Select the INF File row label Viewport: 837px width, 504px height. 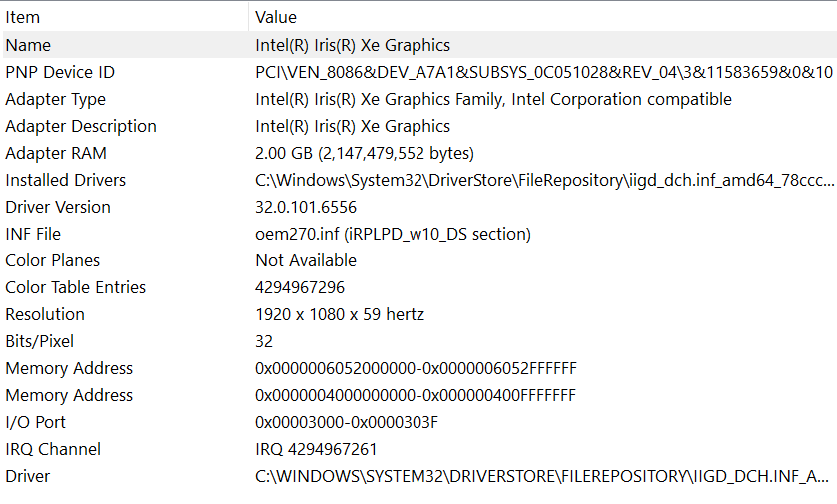pyautogui.click(x=33, y=234)
